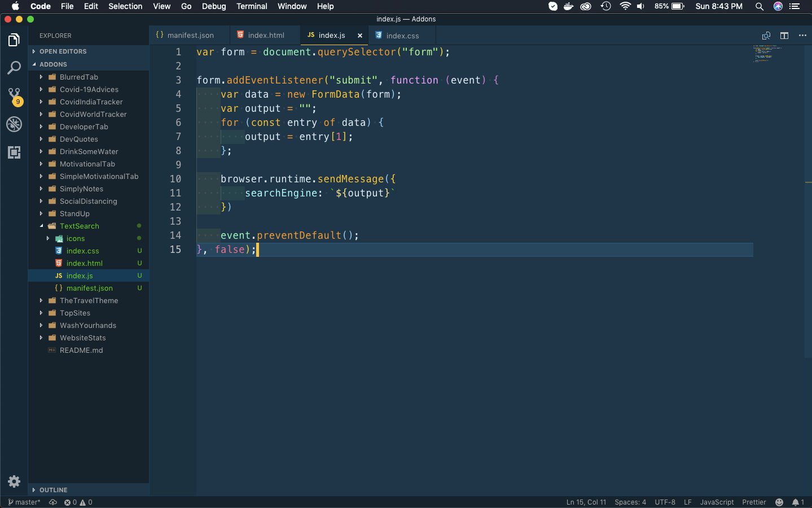Place cursor on sendMessage in line 10
Viewport: 812px width, 508px height.
[350, 179]
